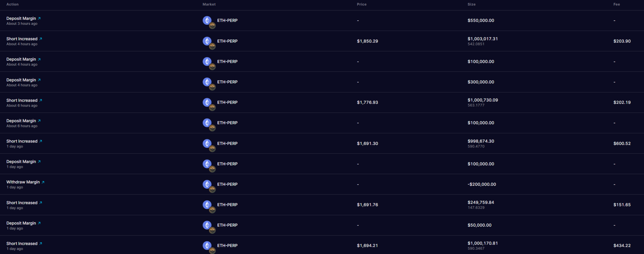The width and height of the screenshot is (644, 254).
Task: Click the Action column header
Action: pos(13,4)
